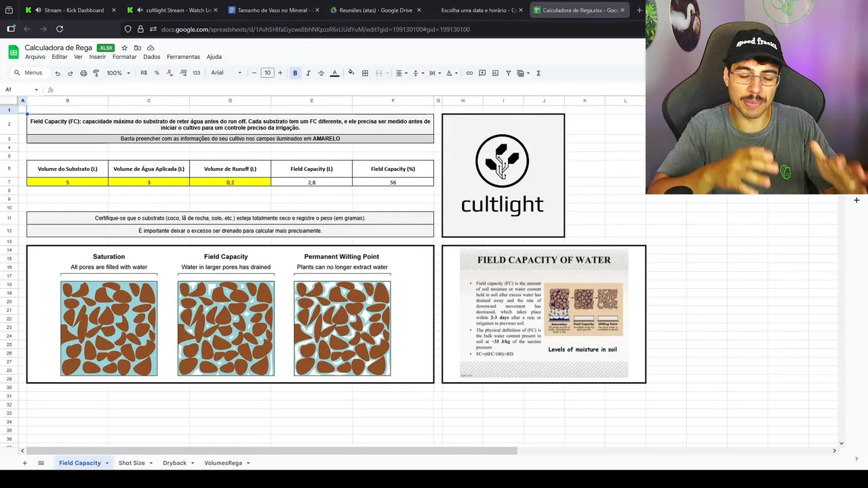Image resolution: width=868 pixels, height=488 pixels.
Task: Open the all sheets list icon
Action: point(41,463)
